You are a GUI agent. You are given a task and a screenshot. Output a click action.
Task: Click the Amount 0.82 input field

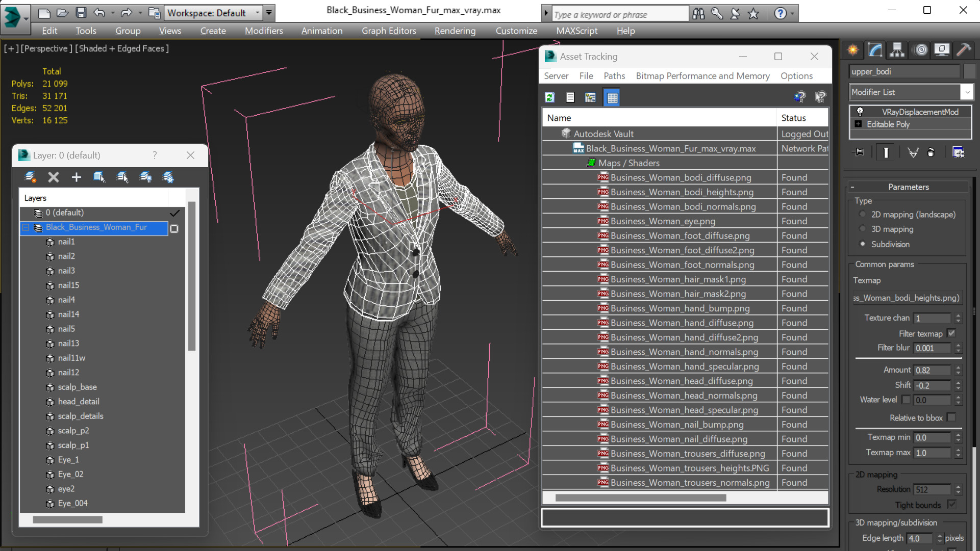(932, 371)
